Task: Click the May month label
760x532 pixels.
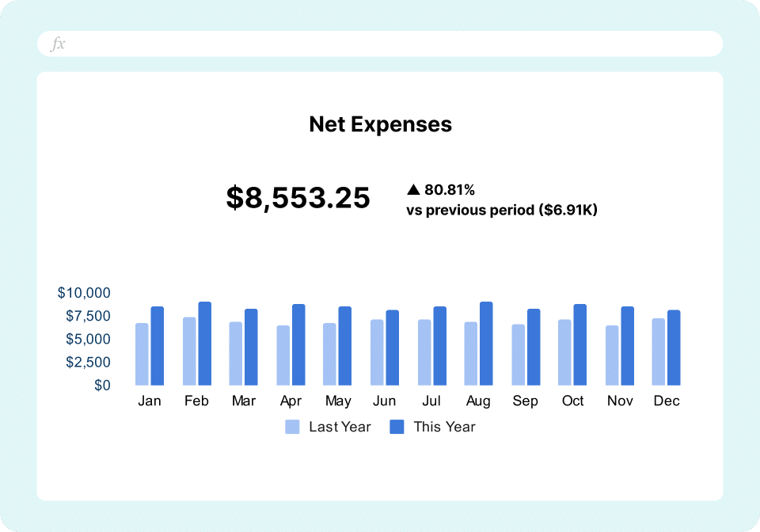Action: pyautogui.click(x=338, y=401)
